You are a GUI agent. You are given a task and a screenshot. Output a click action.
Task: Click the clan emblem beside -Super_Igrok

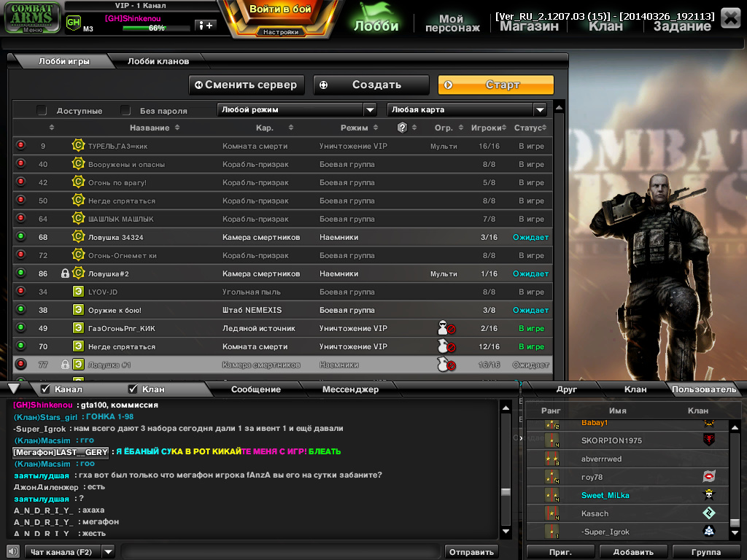[x=709, y=531]
